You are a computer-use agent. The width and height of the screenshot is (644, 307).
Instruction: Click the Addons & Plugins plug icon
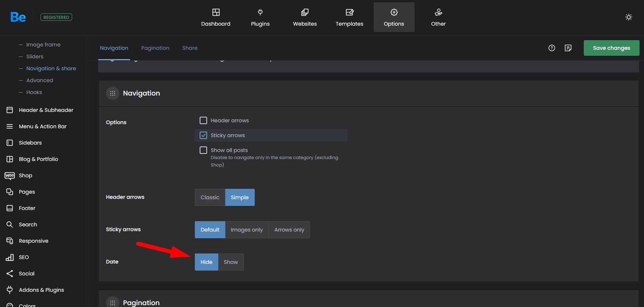point(10,290)
